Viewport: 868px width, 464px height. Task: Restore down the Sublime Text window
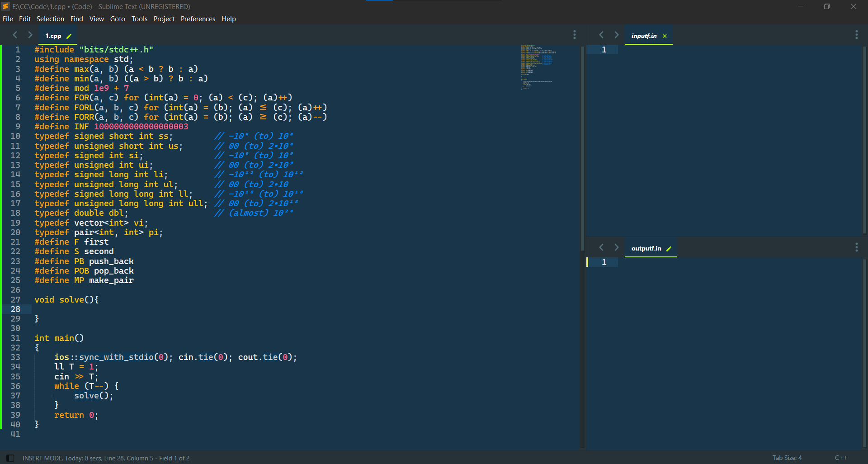click(x=827, y=6)
